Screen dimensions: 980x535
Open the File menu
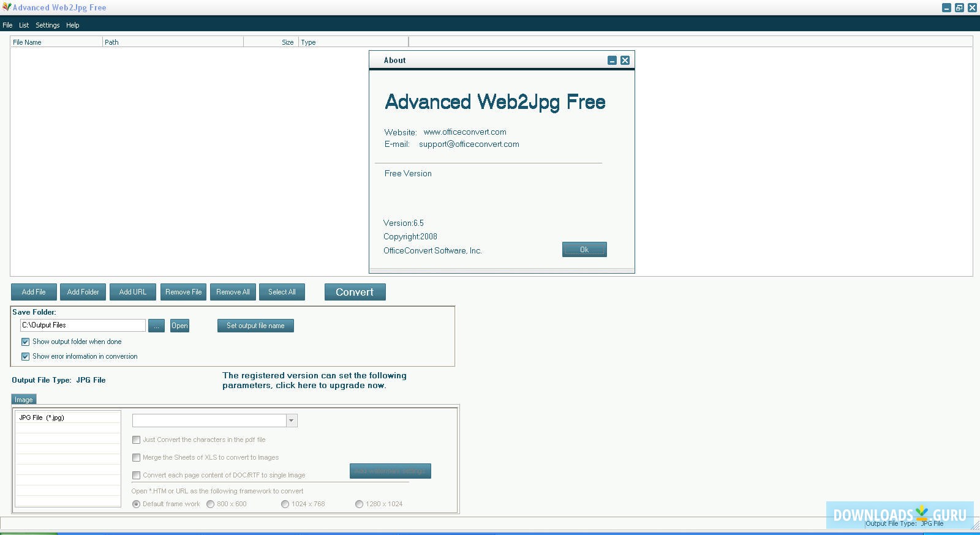tap(7, 25)
